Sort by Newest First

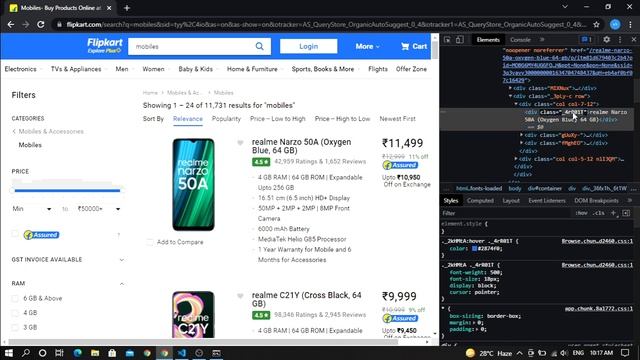(x=398, y=119)
